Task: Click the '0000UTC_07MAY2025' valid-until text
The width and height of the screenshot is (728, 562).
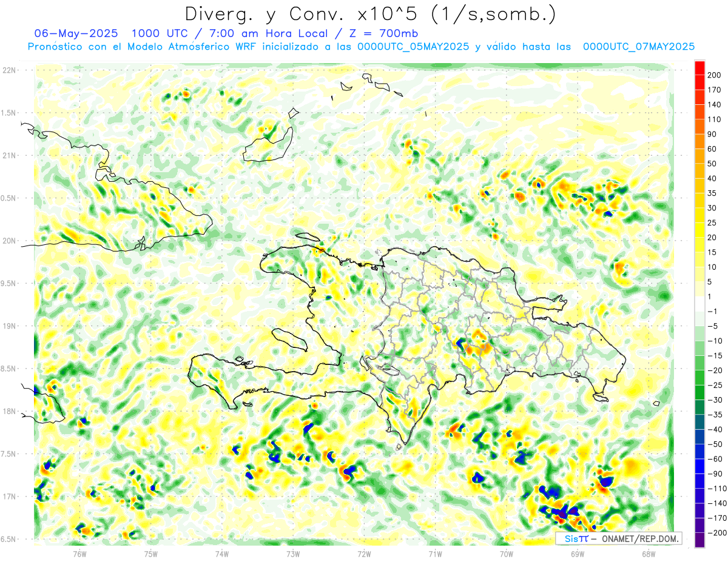Action: 638,47
